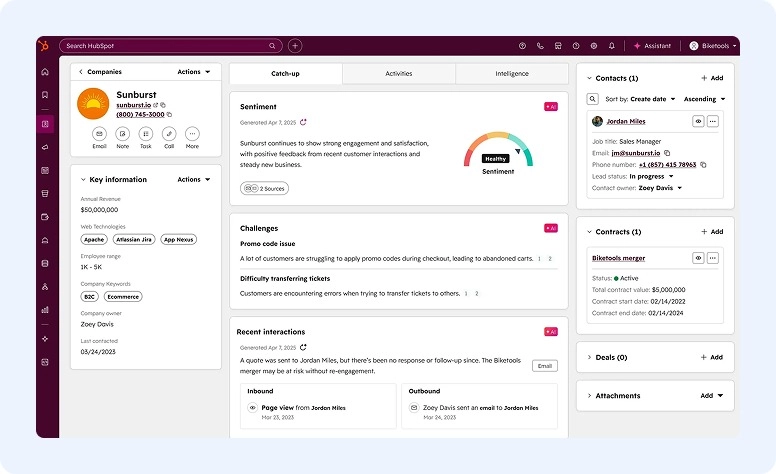Click the Task action under Sunburst
776x474 pixels.
point(146,138)
